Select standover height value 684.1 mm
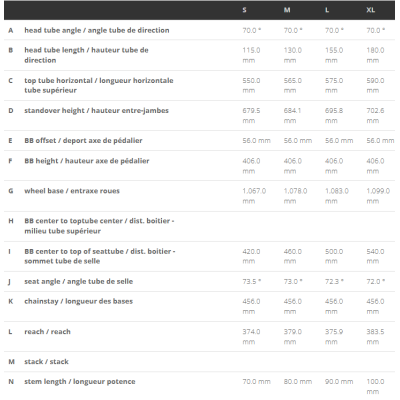The height and width of the screenshot is (400, 400). 293,116
